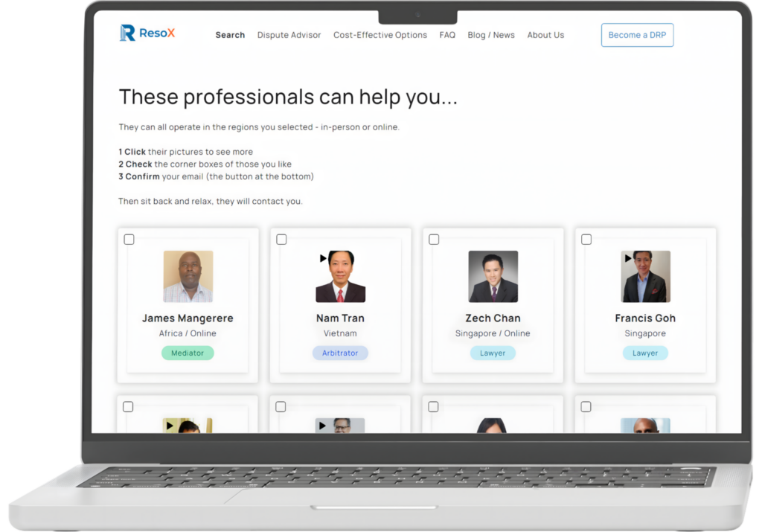Click the Lawyer tag under Zech Chan

tap(493, 353)
